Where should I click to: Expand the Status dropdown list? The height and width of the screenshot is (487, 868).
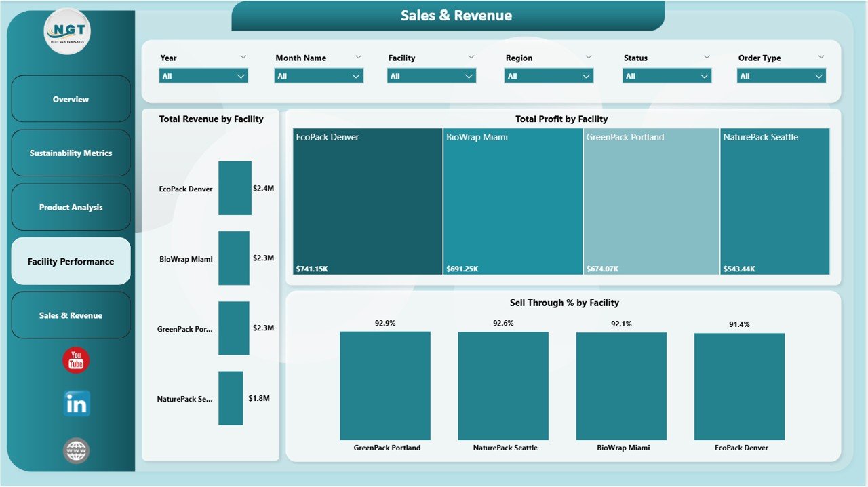[x=667, y=76]
